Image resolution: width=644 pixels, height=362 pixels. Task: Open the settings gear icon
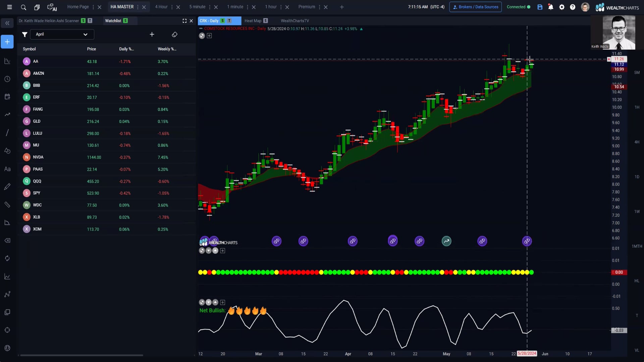click(562, 7)
